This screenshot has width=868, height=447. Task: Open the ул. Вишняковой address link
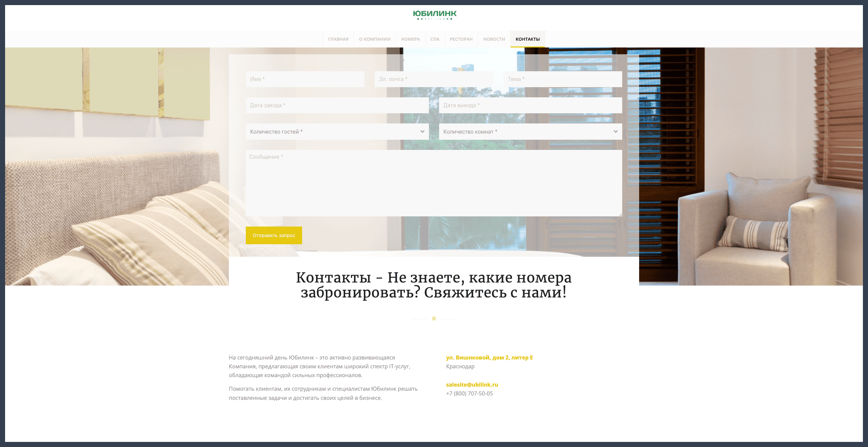pyautogui.click(x=489, y=357)
